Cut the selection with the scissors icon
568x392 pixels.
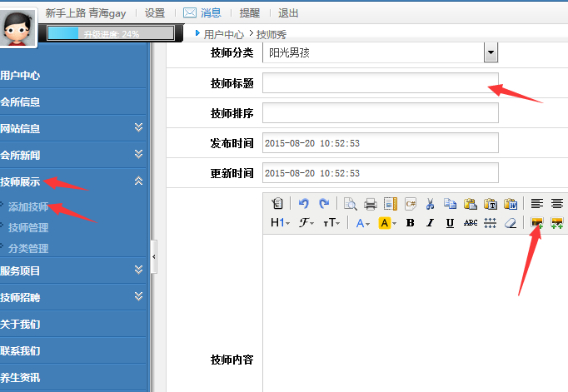(430, 204)
